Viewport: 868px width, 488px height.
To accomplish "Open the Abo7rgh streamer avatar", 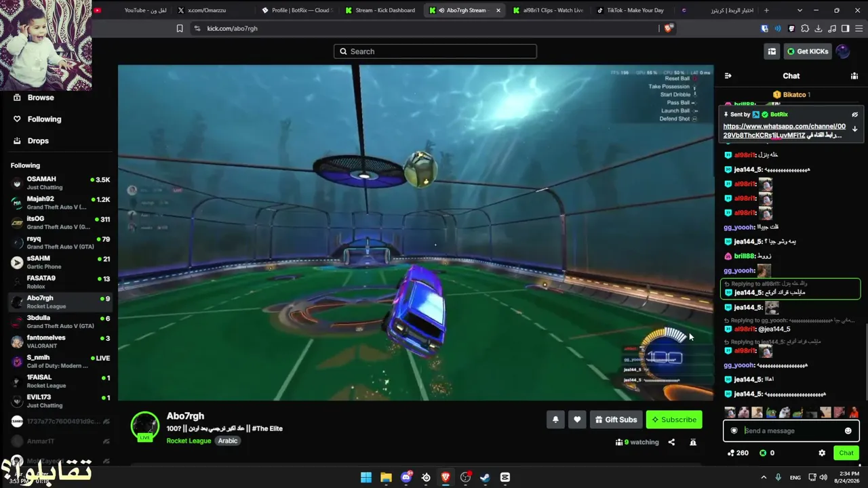I will pos(144,426).
